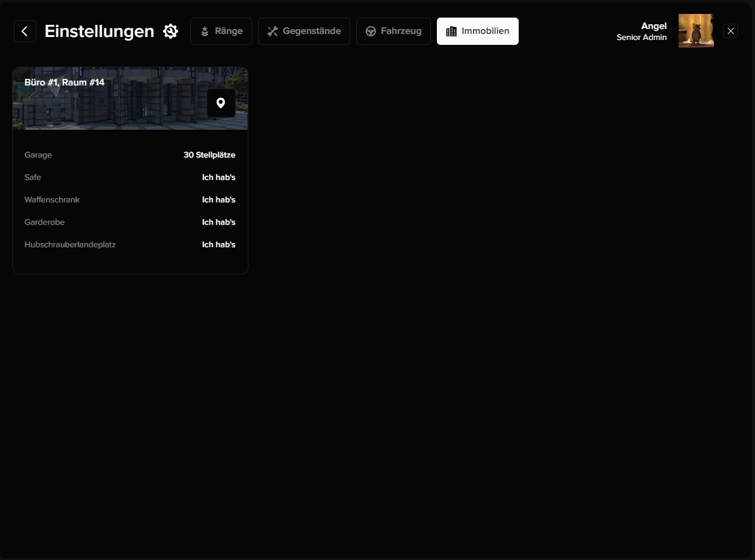Click the Garderobe row label
The image size is (755, 560).
(x=44, y=222)
